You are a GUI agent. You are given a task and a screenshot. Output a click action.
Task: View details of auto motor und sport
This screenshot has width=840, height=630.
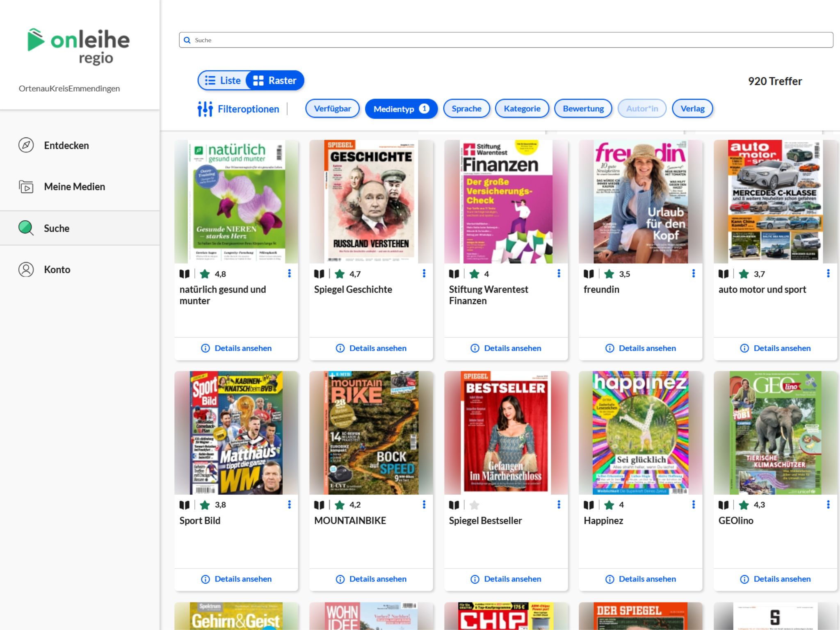(x=775, y=348)
